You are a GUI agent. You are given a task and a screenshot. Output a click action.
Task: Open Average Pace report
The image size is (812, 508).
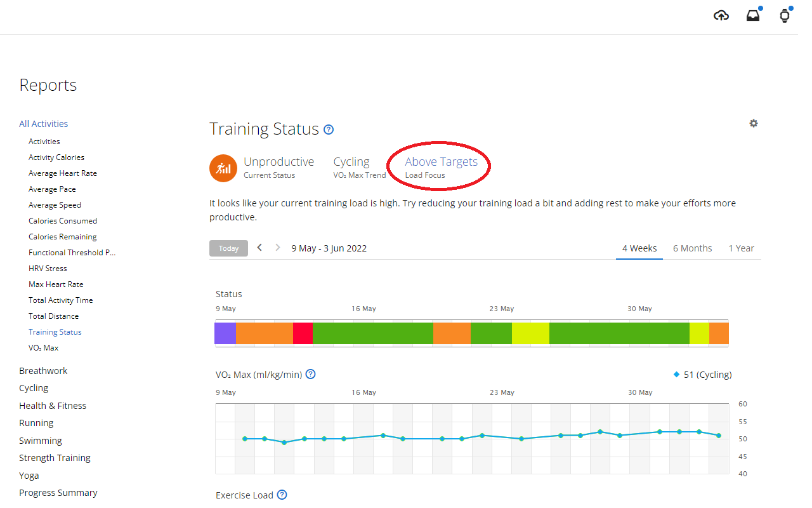[x=52, y=189]
